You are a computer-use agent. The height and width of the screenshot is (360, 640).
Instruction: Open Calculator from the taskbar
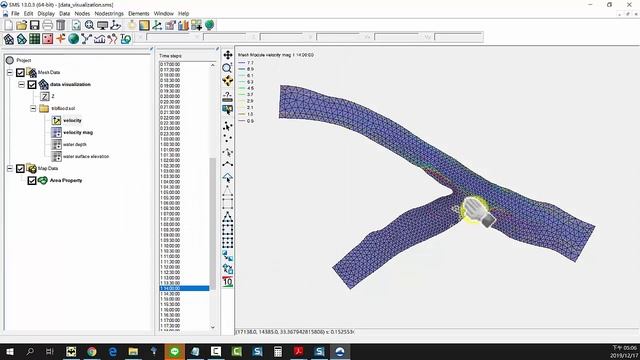coord(278,351)
